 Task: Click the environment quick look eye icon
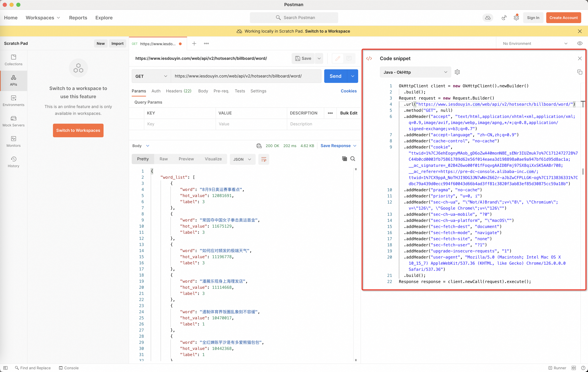[x=580, y=43]
